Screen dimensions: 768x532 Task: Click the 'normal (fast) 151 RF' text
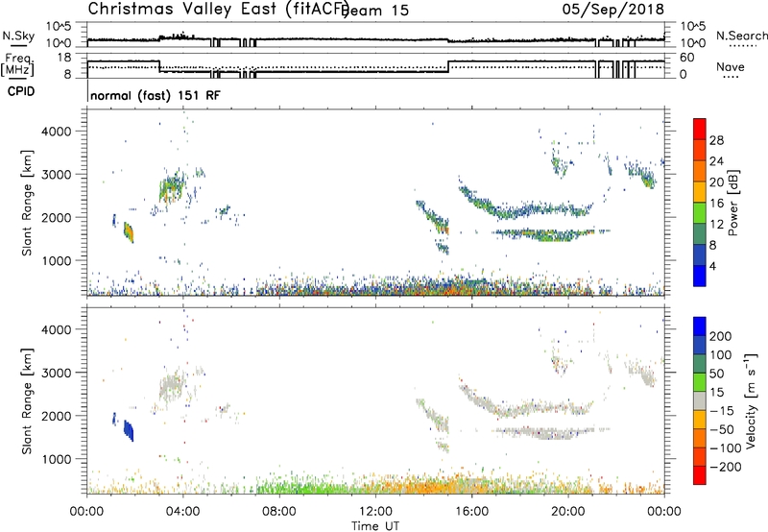pyautogui.click(x=156, y=95)
